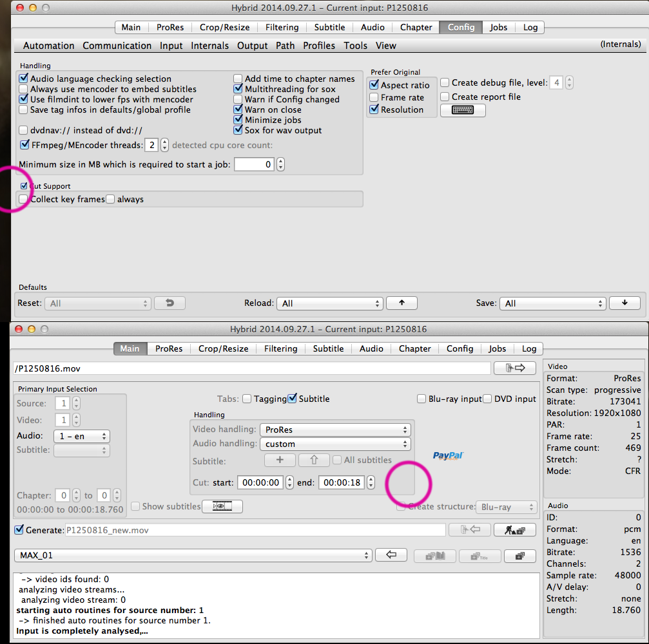Open the Subtitle selection dropdown in Primary Input
Screen dimensions: 649x644
click(x=82, y=450)
